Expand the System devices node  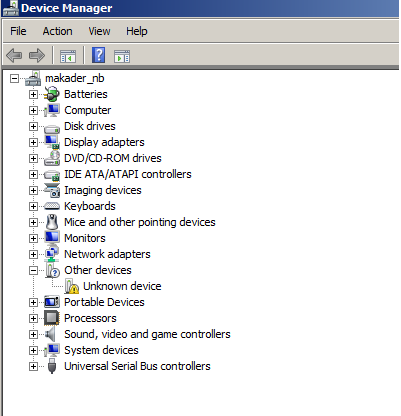point(33,350)
